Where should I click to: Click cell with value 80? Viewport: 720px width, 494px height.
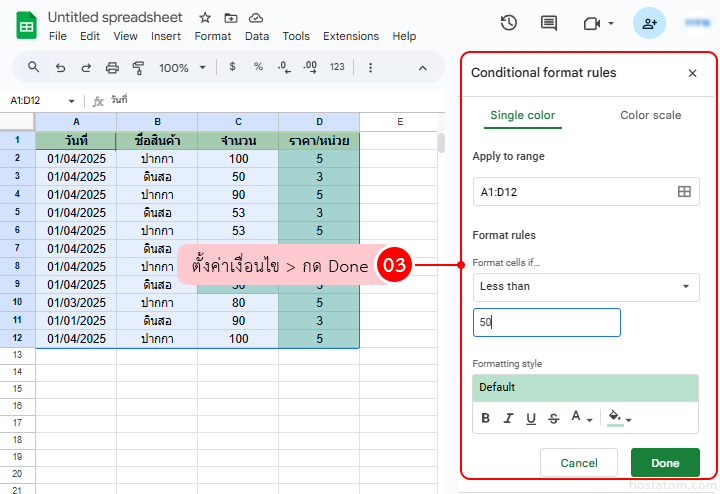(238, 303)
